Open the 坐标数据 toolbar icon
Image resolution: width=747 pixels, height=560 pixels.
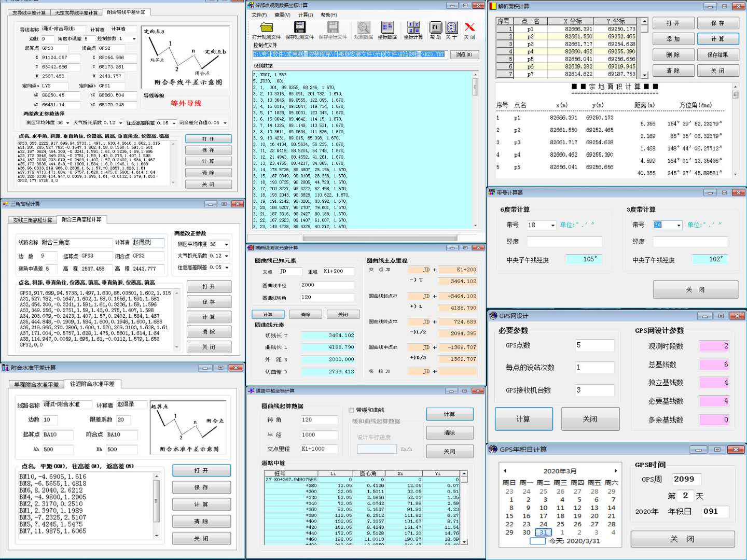387,28
